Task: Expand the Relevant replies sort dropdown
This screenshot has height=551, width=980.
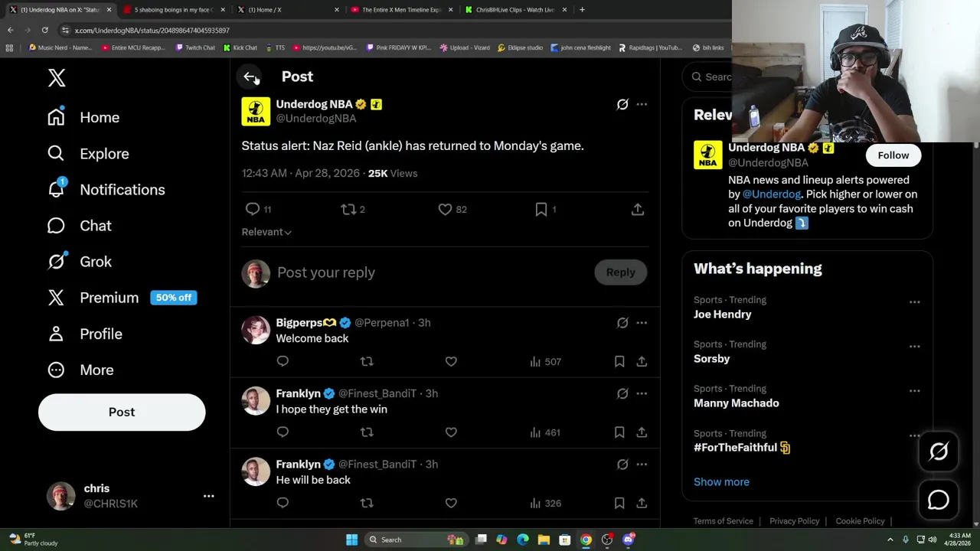Action: 266,232
